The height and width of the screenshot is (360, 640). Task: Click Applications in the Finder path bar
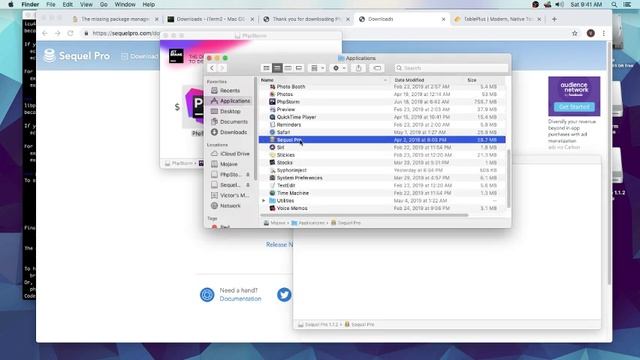308,223
